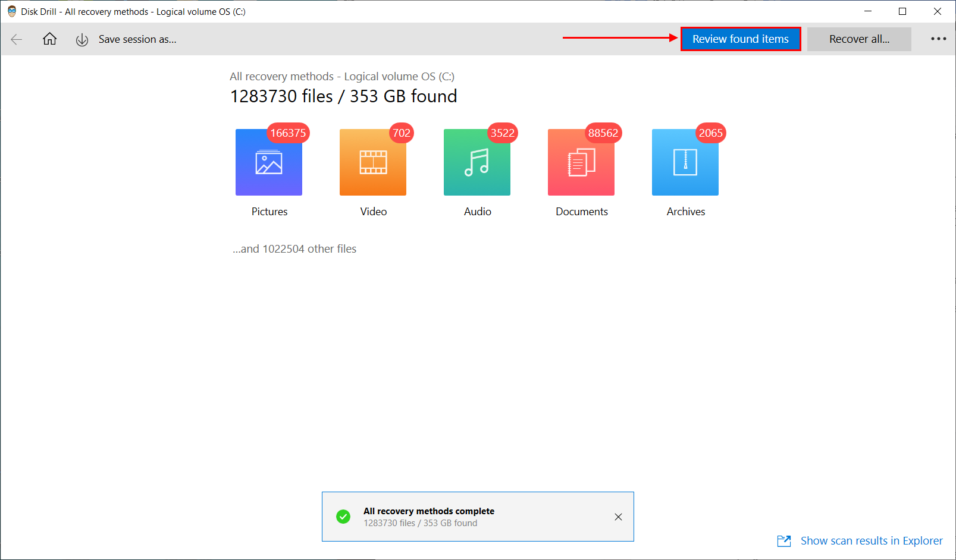This screenshot has height=560, width=956.
Task: Open the three-dot more options menu
Action: coord(939,39)
